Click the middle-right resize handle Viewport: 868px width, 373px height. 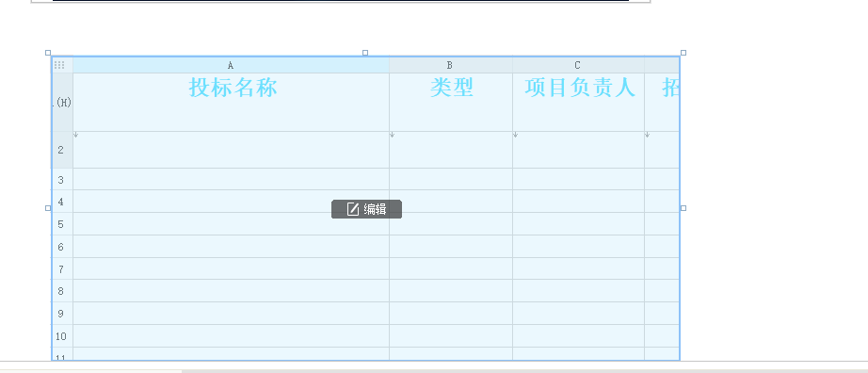[x=683, y=208]
